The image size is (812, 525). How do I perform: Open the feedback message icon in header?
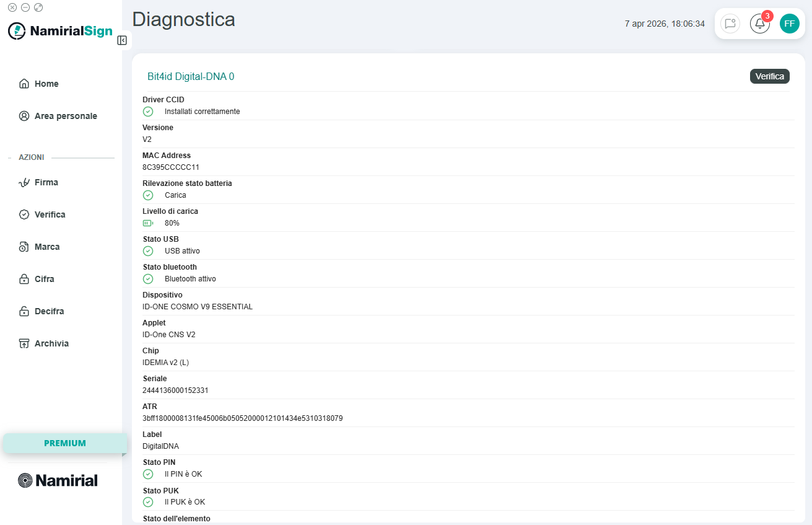click(x=730, y=24)
